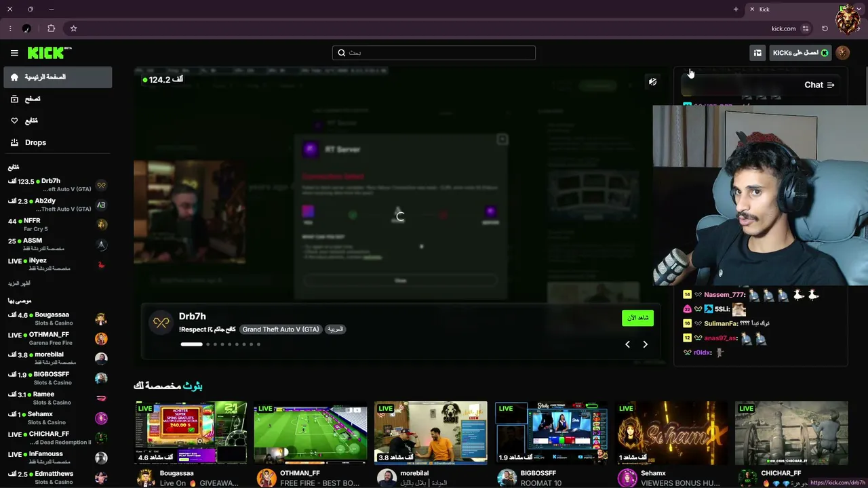The height and width of the screenshot is (488, 868).
Task: Click the home icon in sidebar
Action: (14, 77)
